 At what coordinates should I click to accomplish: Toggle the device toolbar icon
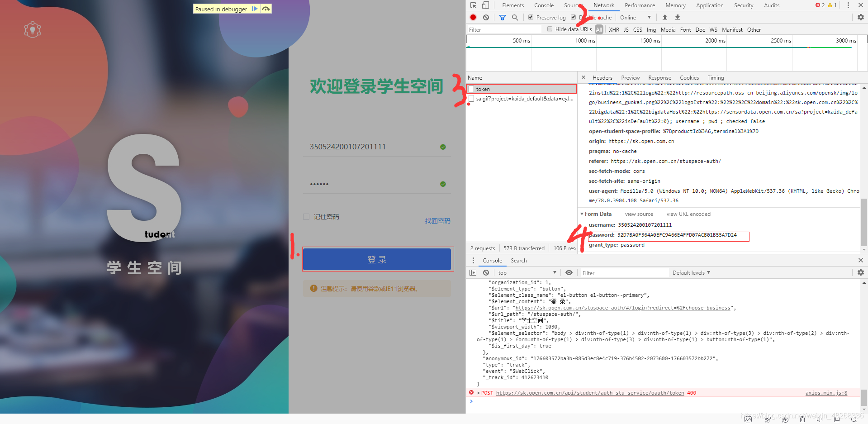(485, 5)
